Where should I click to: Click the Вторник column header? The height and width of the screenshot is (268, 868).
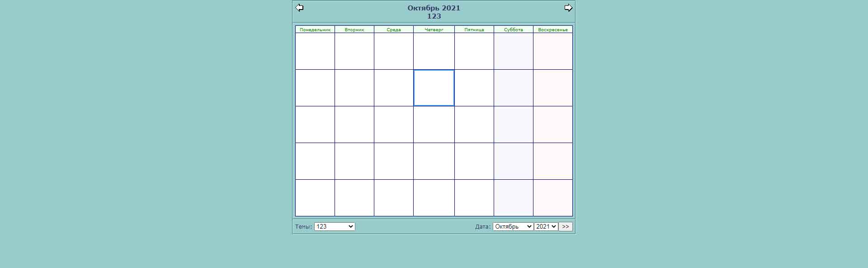(354, 29)
